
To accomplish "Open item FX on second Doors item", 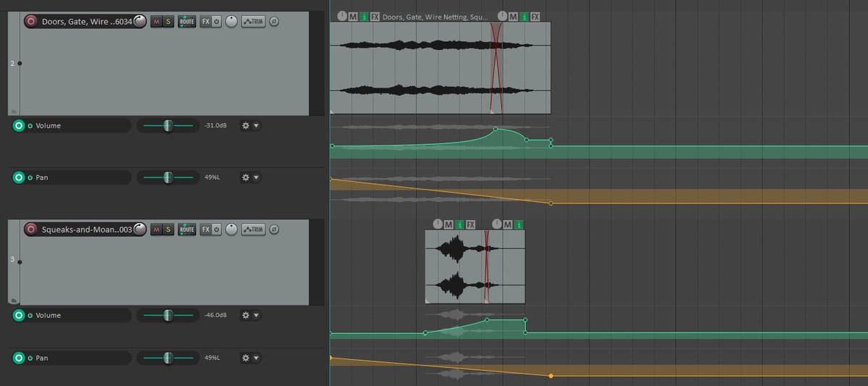I will click(535, 17).
